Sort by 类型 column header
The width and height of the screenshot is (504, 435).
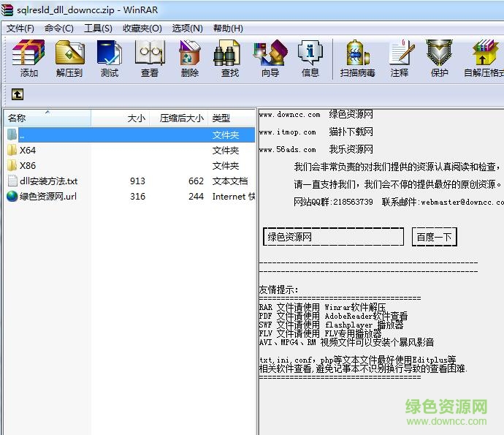(x=232, y=118)
